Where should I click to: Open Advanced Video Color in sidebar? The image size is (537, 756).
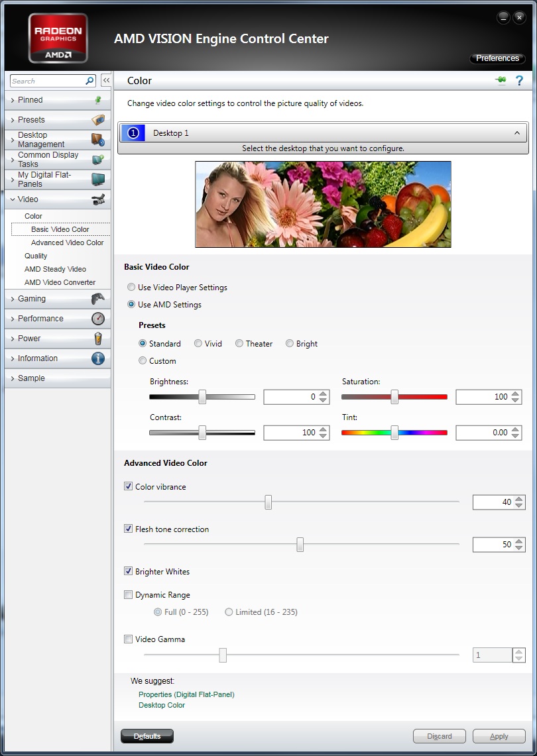click(67, 243)
